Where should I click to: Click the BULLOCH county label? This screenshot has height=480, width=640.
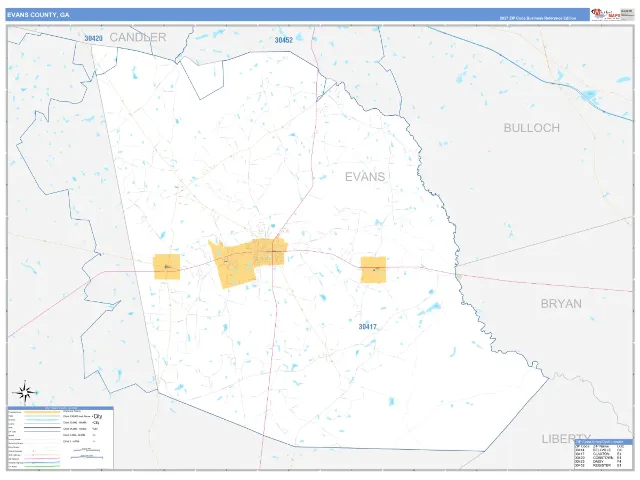click(x=531, y=128)
